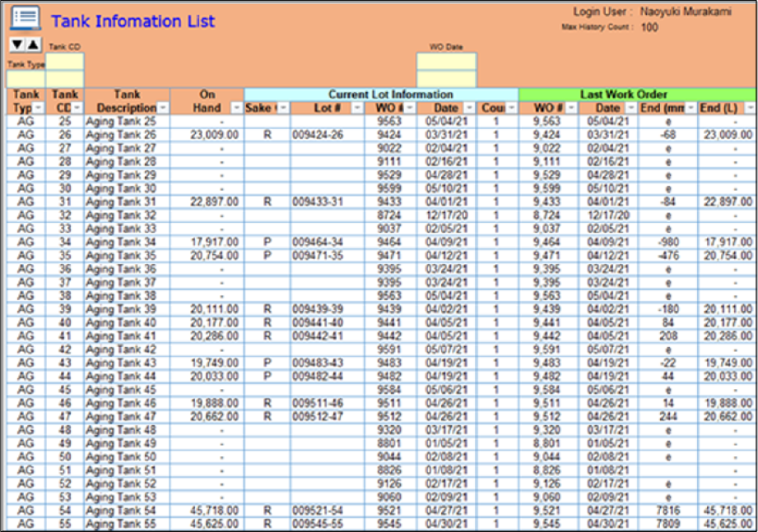This screenshot has height=532, width=758.
Task: Open the Tank CD column filter dropdown
Action: point(77,108)
